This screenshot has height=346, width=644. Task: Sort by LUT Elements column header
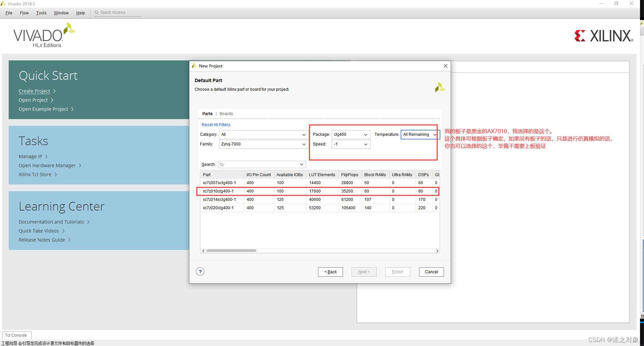322,175
